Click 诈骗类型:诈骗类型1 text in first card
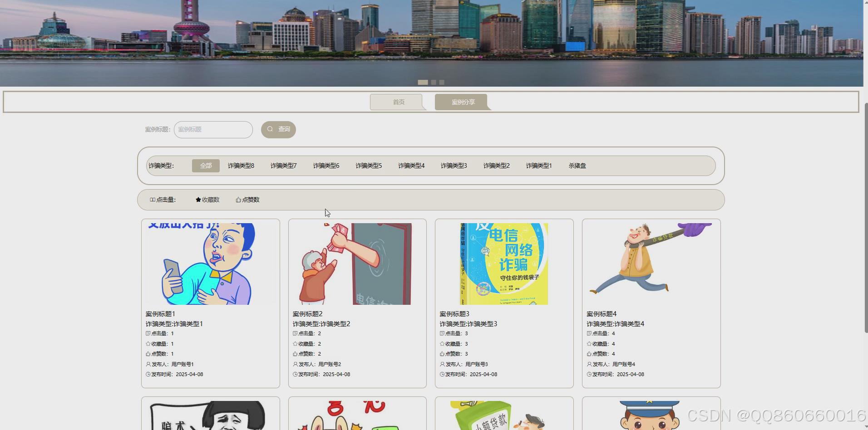The height and width of the screenshot is (430, 868). [x=174, y=324]
